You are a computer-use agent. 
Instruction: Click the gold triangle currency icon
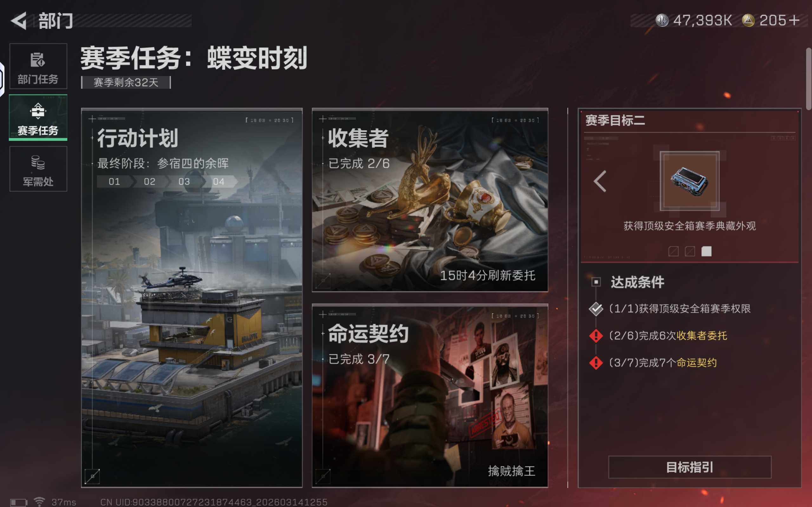point(748,21)
